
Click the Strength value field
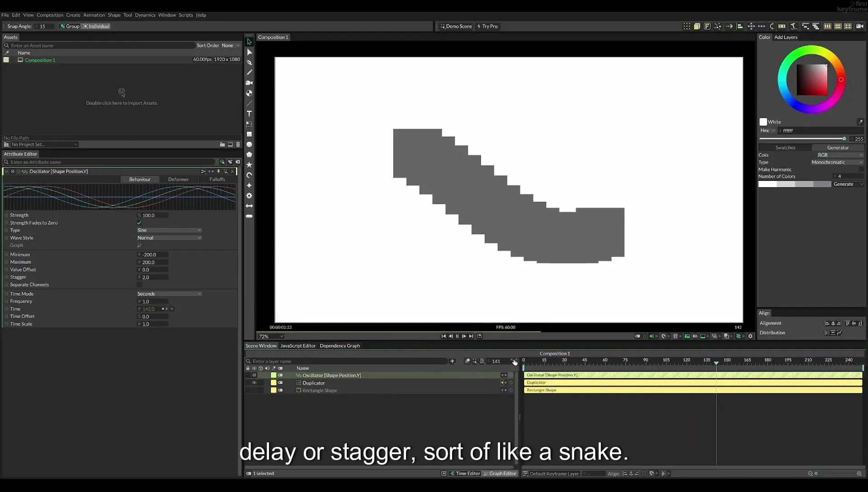point(153,216)
